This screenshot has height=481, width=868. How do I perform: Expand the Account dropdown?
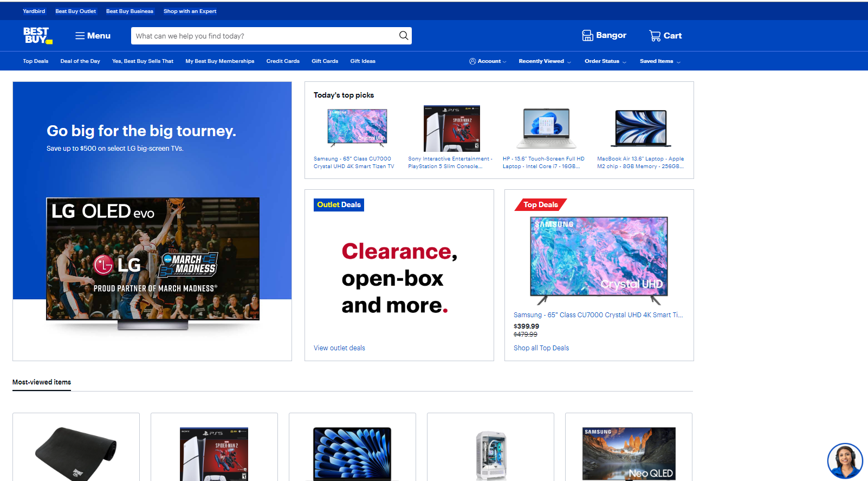[x=488, y=61]
